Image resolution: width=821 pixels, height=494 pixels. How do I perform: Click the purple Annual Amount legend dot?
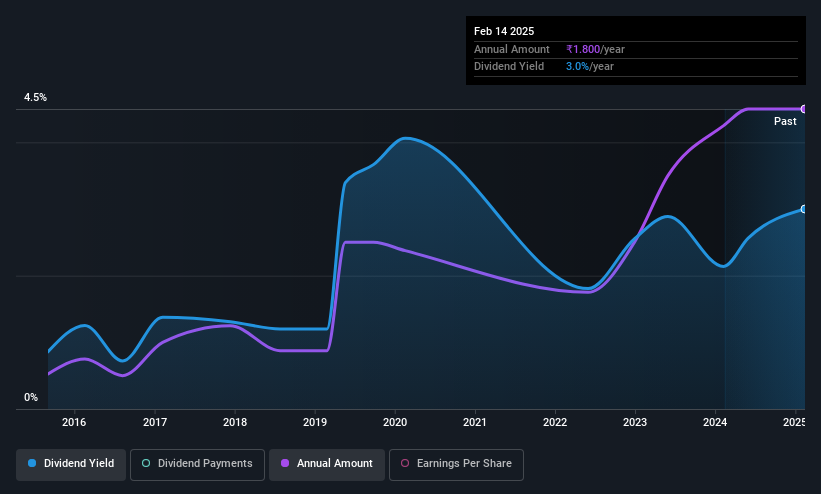tap(285, 464)
